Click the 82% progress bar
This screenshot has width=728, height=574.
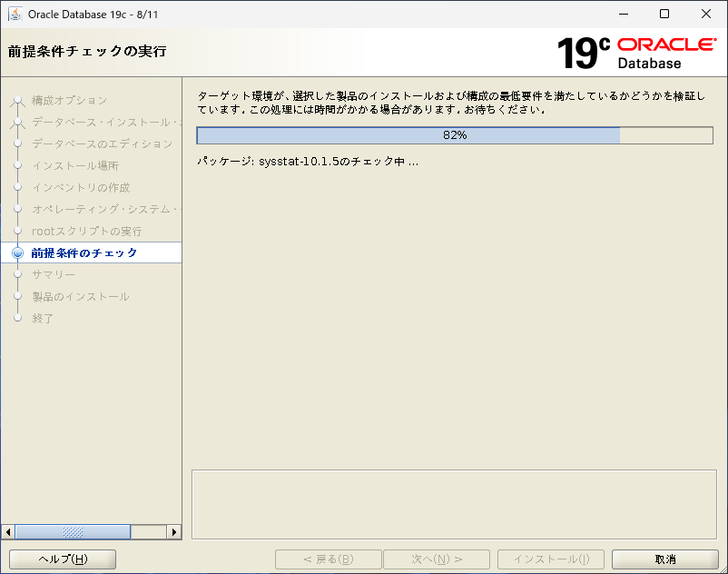coord(455,135)
